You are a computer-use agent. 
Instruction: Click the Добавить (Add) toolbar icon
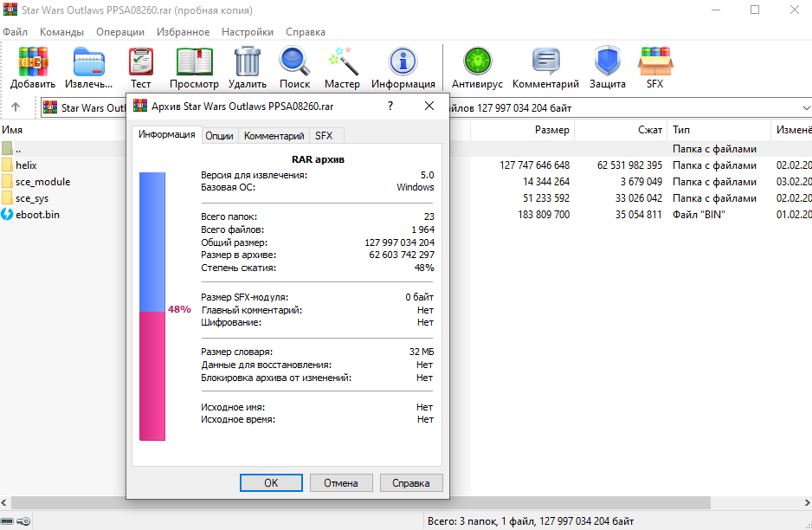(33, 63)
